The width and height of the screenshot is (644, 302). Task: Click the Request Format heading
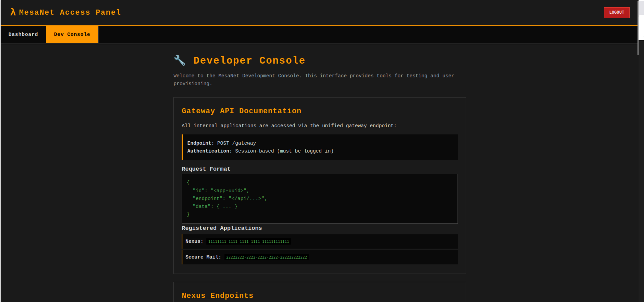[x=206, y=169]
